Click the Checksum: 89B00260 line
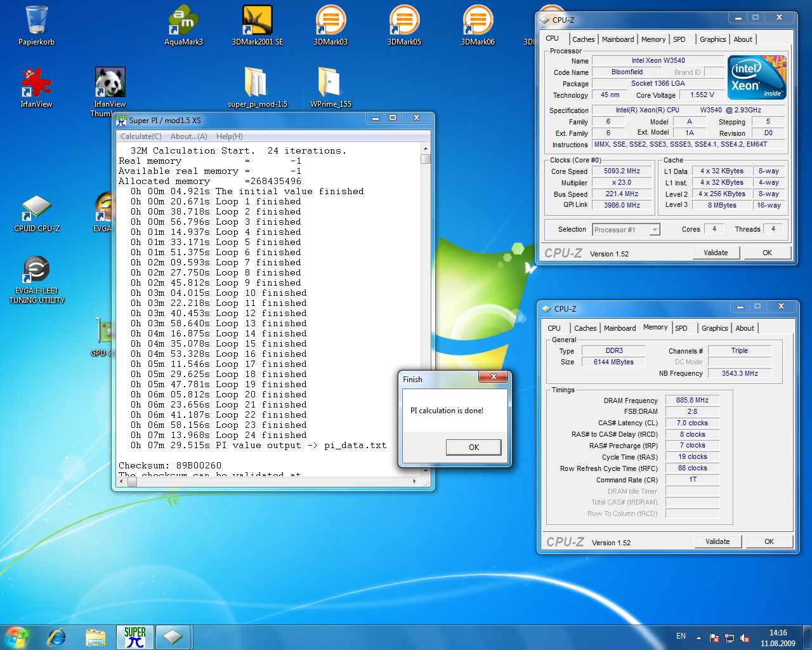Image resolution: width=812 pixels, height=650 pixels. (x=170, y=465)
